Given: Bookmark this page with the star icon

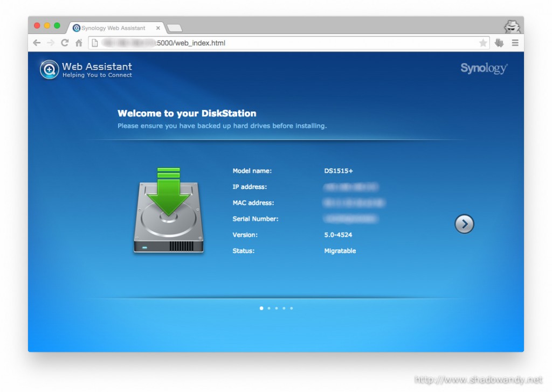Looking at the screenshot, I should 483,43.
